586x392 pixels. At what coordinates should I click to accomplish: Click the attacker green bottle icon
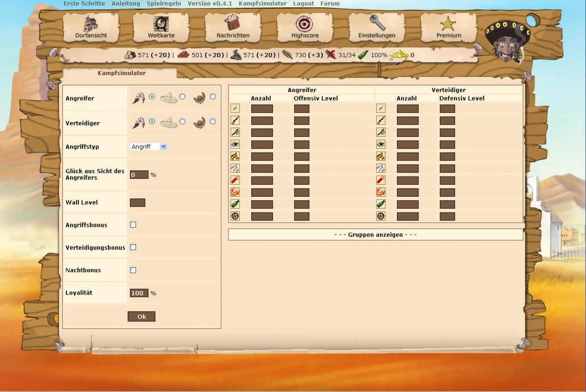(x=235, y=204)
